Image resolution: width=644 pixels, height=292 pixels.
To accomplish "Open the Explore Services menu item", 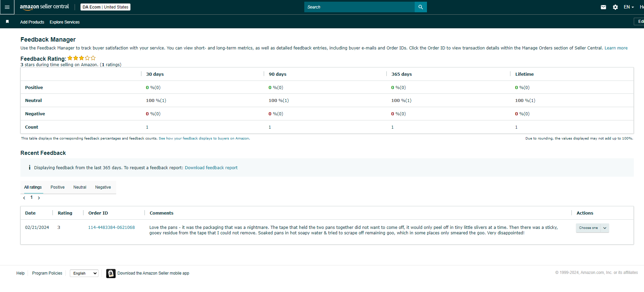I will pos(65,22).
